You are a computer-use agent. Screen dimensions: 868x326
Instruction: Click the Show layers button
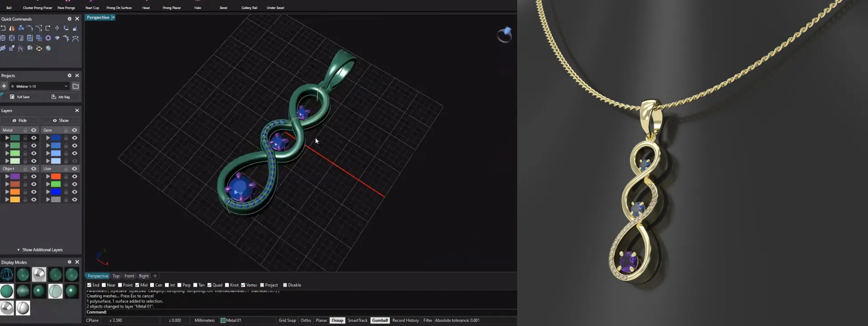(61, 121)
